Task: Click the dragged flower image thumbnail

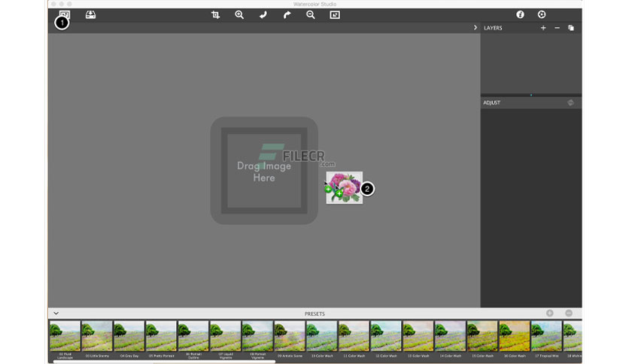Action: coord(344,187)
